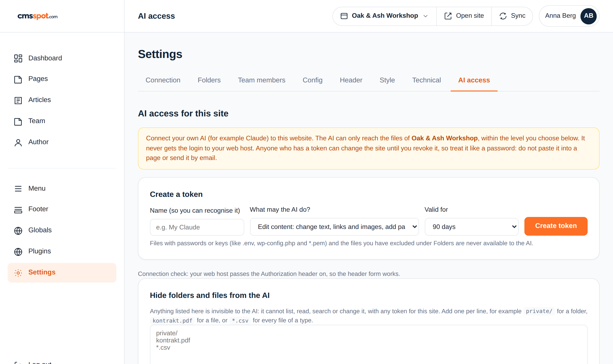Open the Anna Berg user name
The height and width of the screenshot is (364, 613).
tap(560, 16)
